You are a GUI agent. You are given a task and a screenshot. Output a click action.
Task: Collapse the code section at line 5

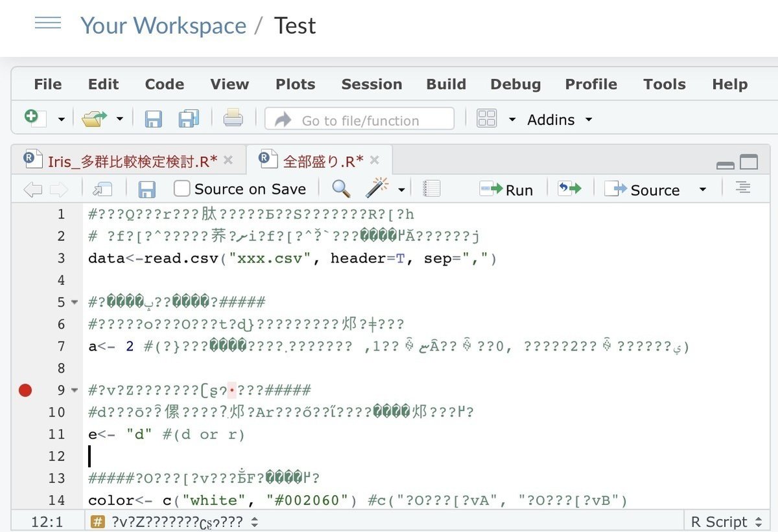(x=73, y=302)
